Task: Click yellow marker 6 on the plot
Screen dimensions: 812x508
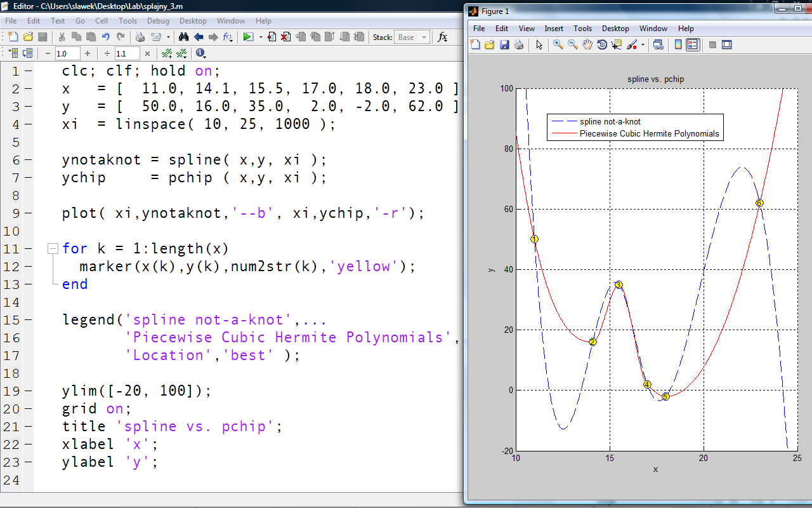Action: [x=759, y=203]
